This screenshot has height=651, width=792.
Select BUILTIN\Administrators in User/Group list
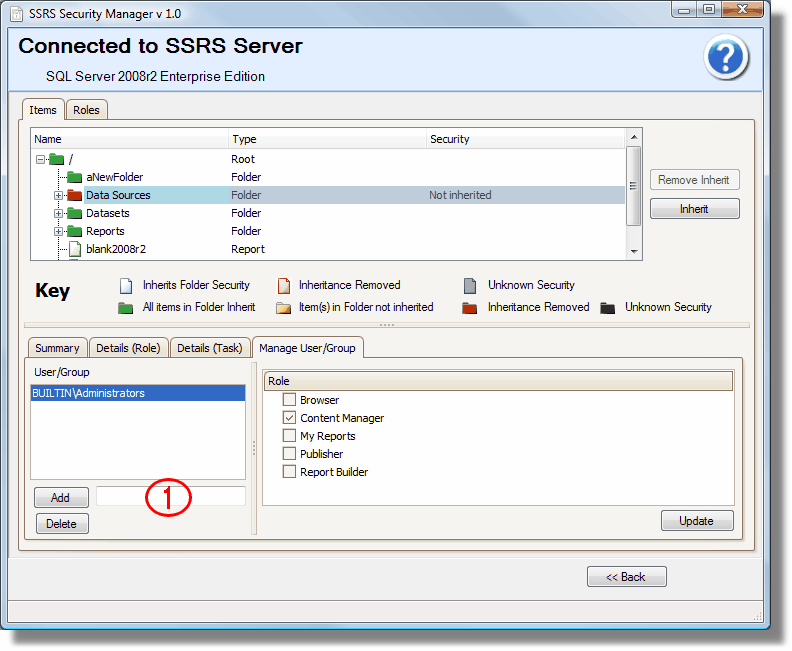pyautogui.click(x=138, y=393)
